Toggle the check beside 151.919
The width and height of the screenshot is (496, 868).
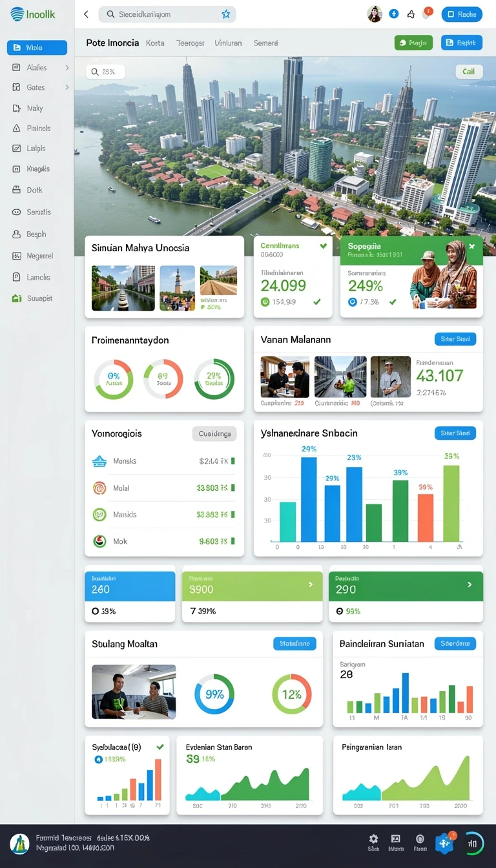(316, 302)
